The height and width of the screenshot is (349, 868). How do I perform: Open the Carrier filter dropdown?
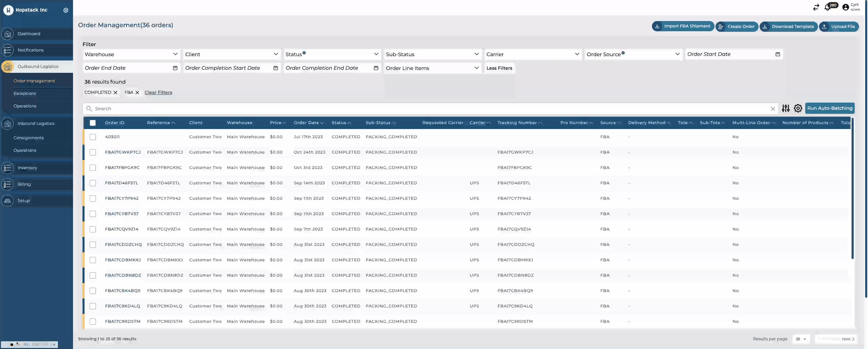pos(532,54)
